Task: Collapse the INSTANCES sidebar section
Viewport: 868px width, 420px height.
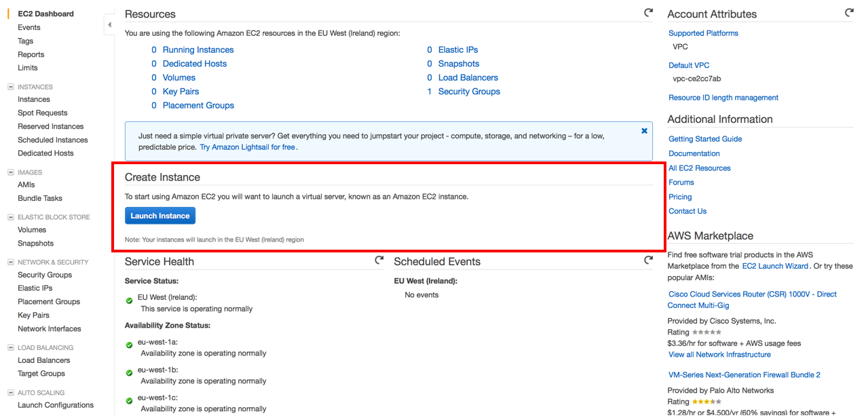Action: coord(10,87)
